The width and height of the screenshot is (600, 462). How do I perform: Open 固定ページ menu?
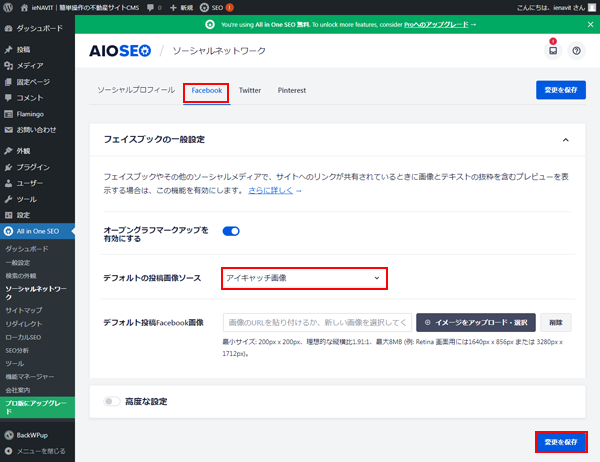pyautogui.click(x=38, y=82)
